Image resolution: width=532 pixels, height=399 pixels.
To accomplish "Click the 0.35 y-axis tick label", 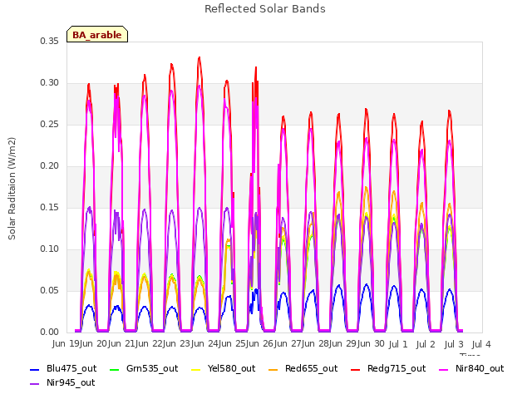I will pos(50,41).
